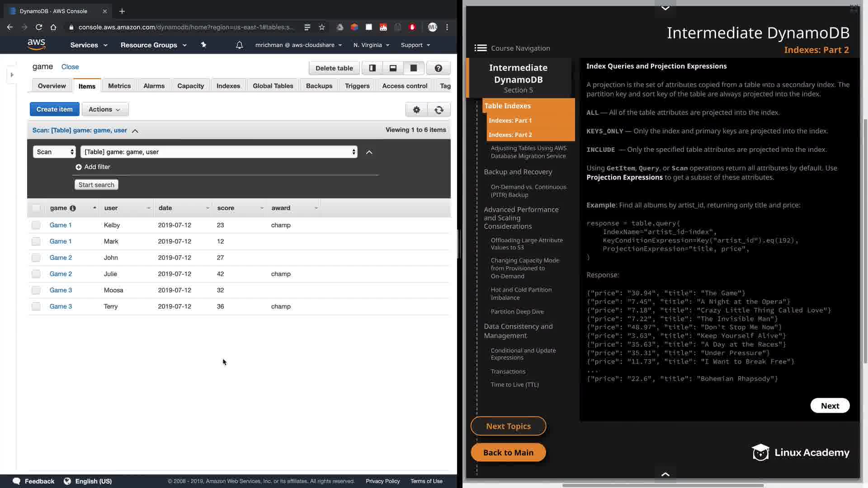Select the Julie Game 2 row checkbox
Viewport: 868px width, 488px height.
(36, 274)
